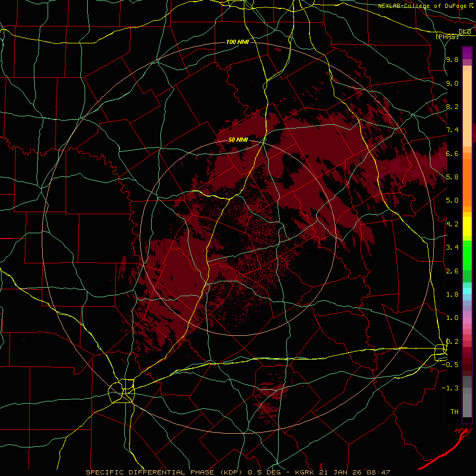Click the 8.2 scale label
Screen dimensions: 476x476
pyautogui.click(x=452, y=106)
